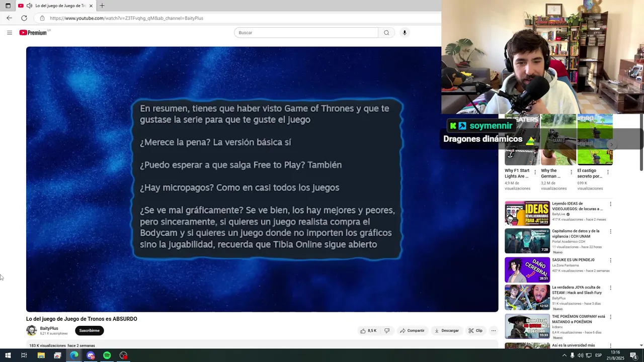644x362 pixels.
Task: Switch keyboard language ESP indicator
Action: point(598,355)
